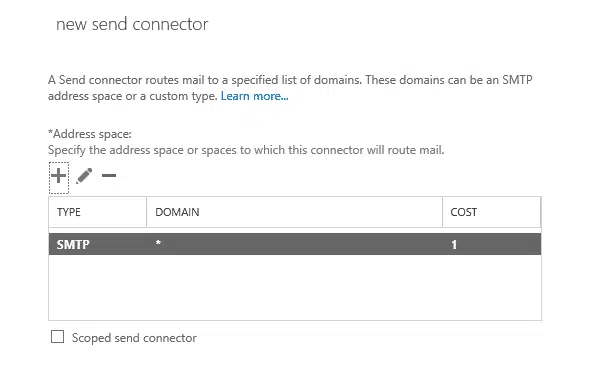606x365 pixels.
Task: Click the cost value 1 in the row
Action: point(454,244)
